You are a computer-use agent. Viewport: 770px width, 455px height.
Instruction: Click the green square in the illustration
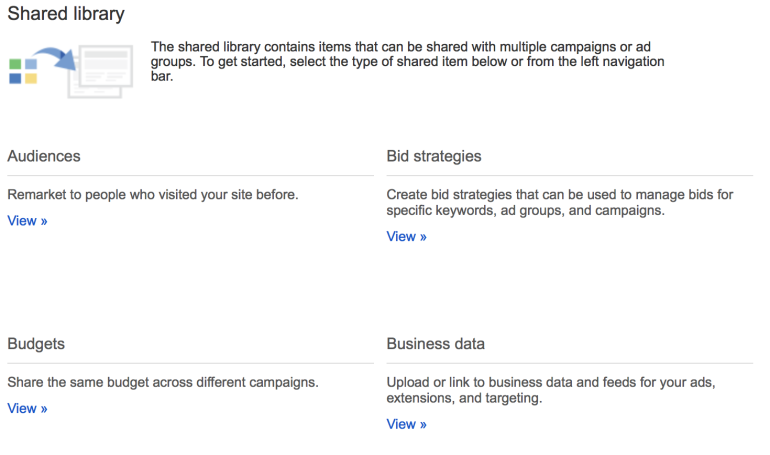pyautogui.click(x=15, y=64)
